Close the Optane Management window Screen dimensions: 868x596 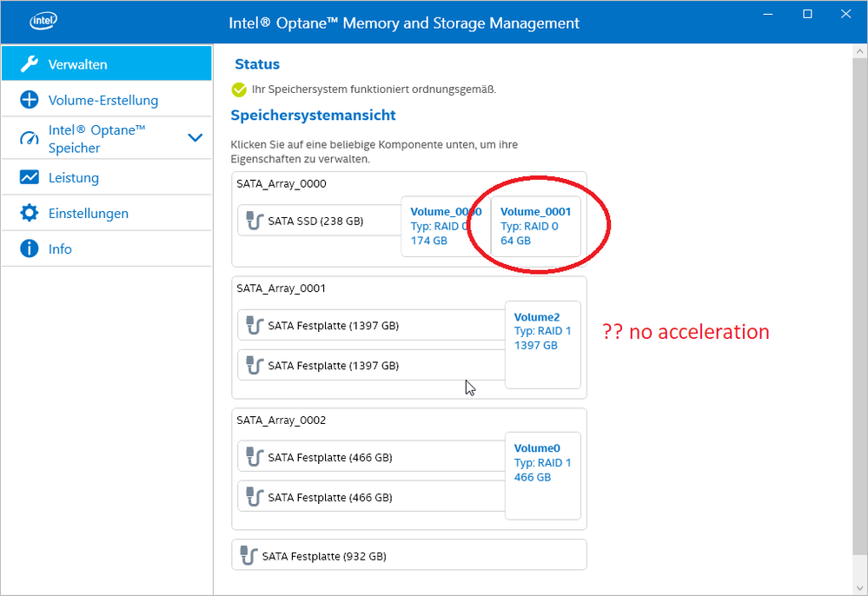(846, 15)
